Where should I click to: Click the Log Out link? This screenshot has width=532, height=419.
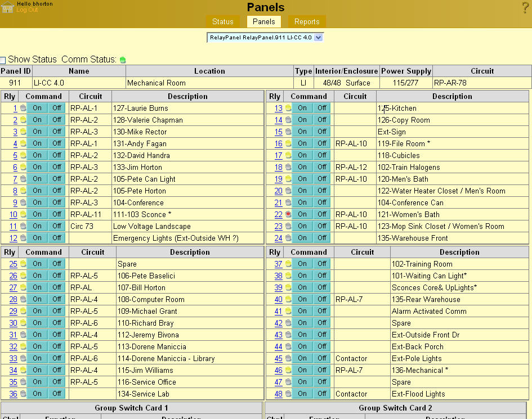point(27,10)
